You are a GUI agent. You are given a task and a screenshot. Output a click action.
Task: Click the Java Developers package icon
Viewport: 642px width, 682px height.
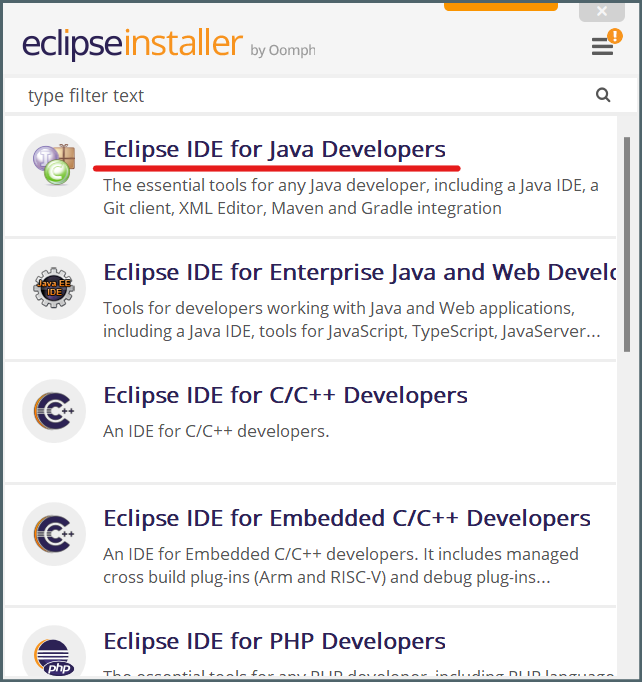(x=54, y=165)
